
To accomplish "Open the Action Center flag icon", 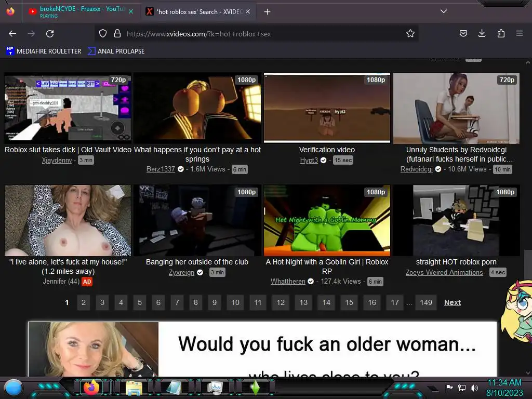I will (449, 388).
